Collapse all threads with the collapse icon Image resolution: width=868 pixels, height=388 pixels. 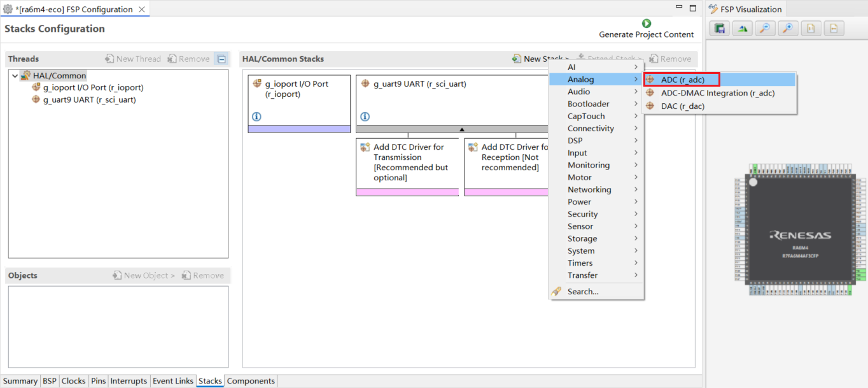pyautogui.click(x=221, y=59)
